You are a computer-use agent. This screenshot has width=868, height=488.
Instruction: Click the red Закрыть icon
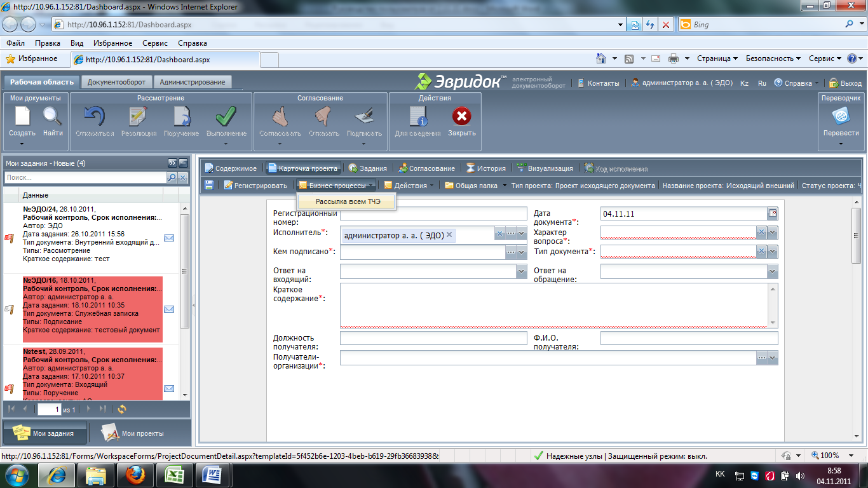pos(461,117)
